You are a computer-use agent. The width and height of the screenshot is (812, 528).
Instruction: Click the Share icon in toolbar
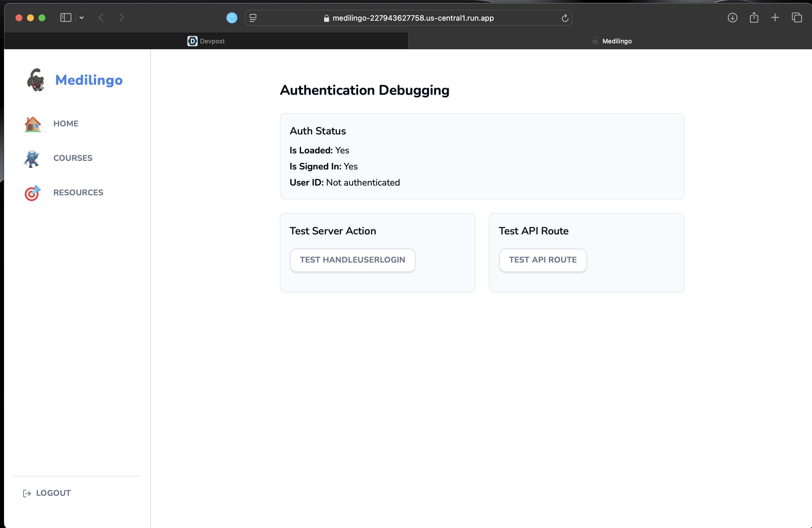[754, 18]
